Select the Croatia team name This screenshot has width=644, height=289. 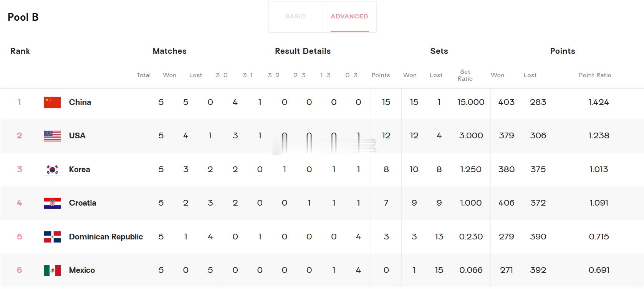pyautogui.click(x=83, y=203)
